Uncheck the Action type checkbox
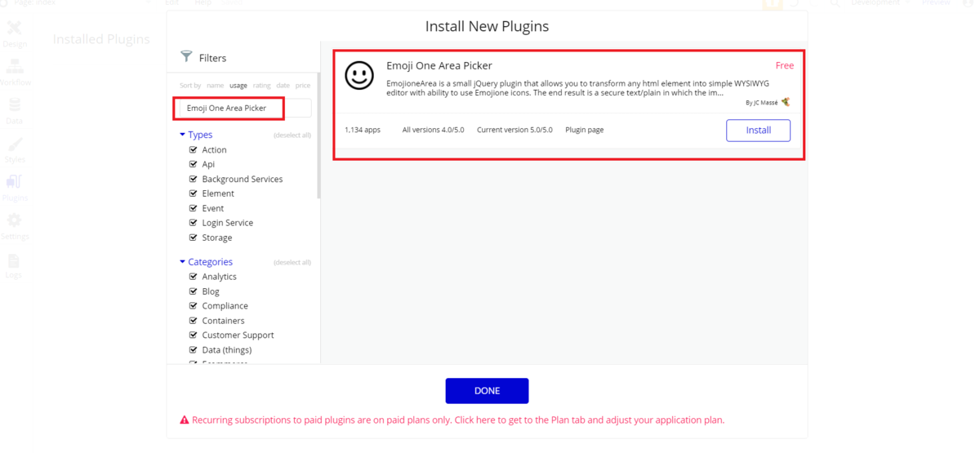The width and height of the screenshot is (980, 453). pos(194,149)
